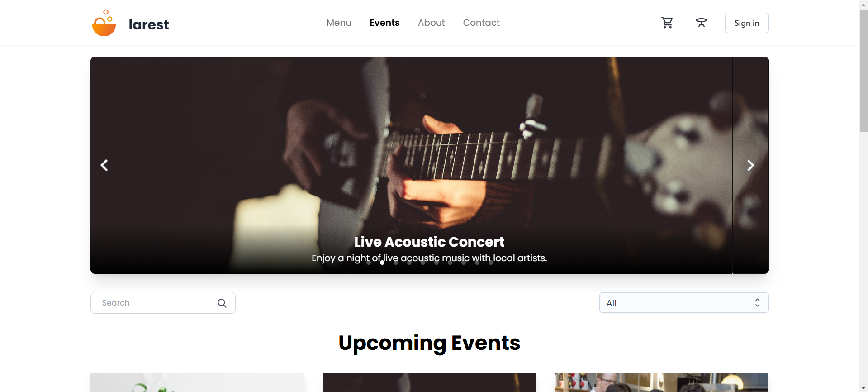The image size is (868, 392).
Task: Click the Sign in button
Action: click(746, 23)
